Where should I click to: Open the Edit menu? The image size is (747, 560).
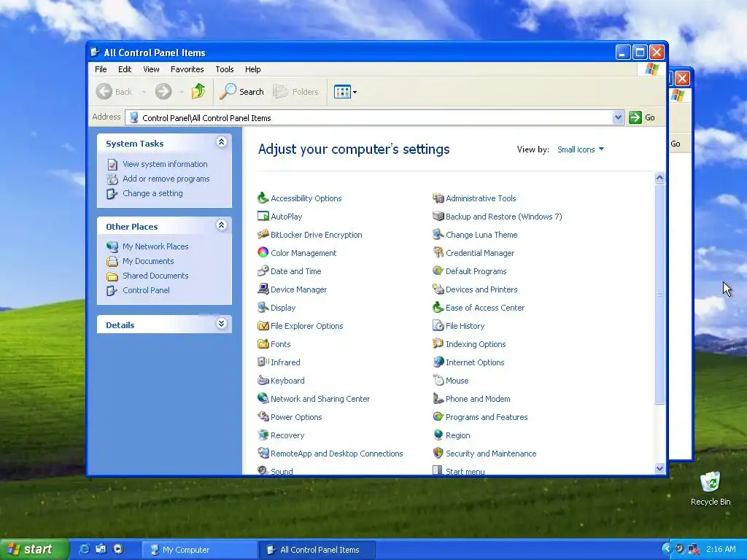[125, 69]
